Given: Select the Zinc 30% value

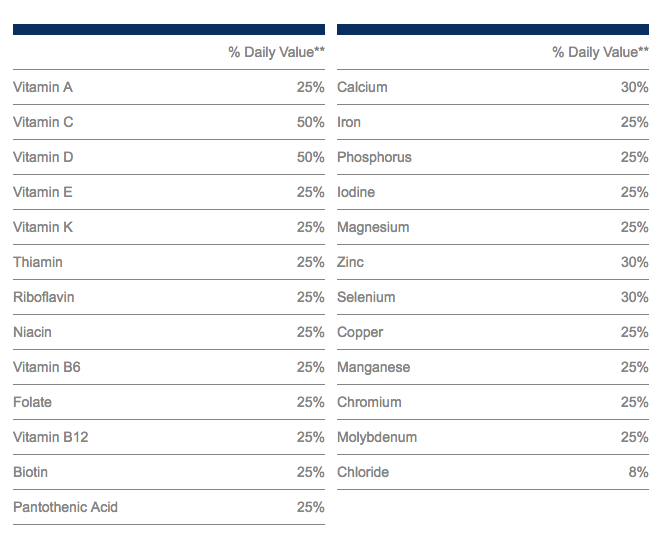Looking at the screenshot, I should pos(634,262).
